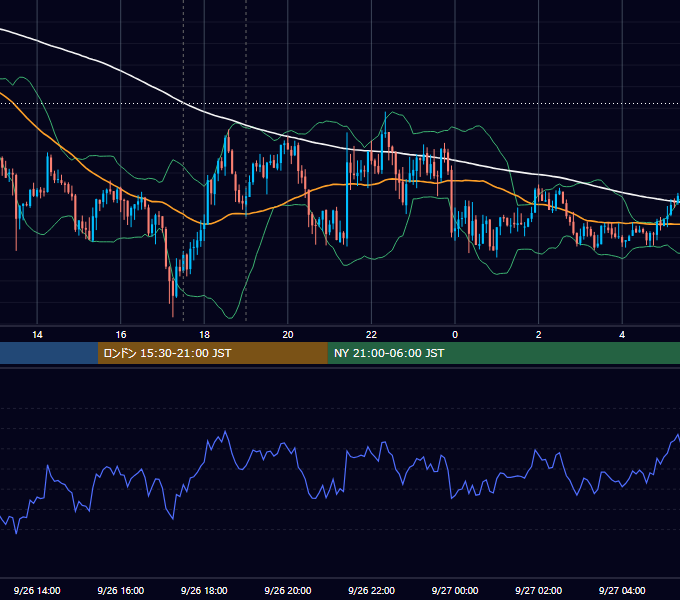The height and width of the screenshot is (600, 680).
Task: Click hour label 16 on time axis
Action: [121, 335]
